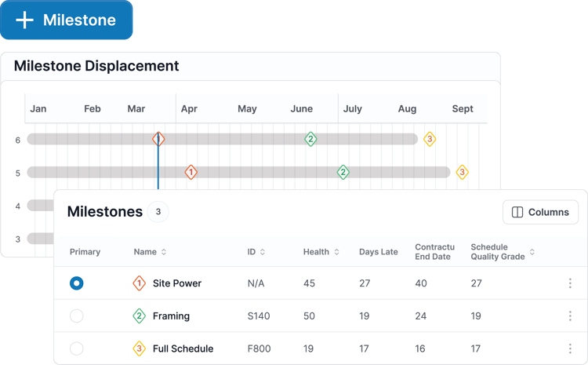Click row label 4 on the chart
This screenshot has width=588, height=365.
(x=17, y=206)
